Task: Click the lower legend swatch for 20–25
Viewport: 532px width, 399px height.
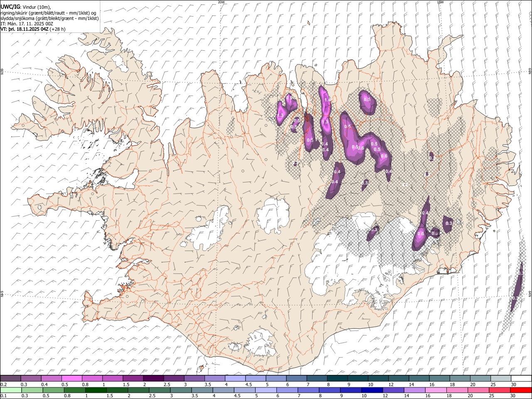Action: pos(478,390)
